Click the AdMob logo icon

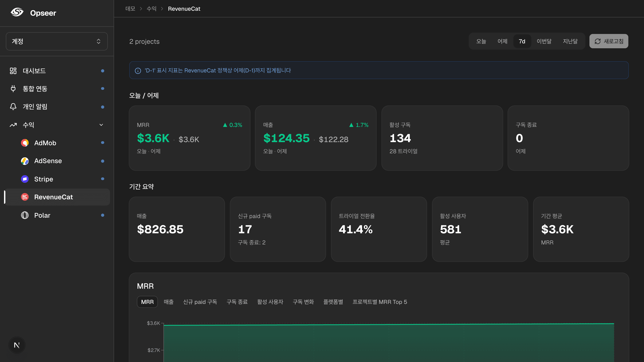pyautogui.click(x=25, y=143)
